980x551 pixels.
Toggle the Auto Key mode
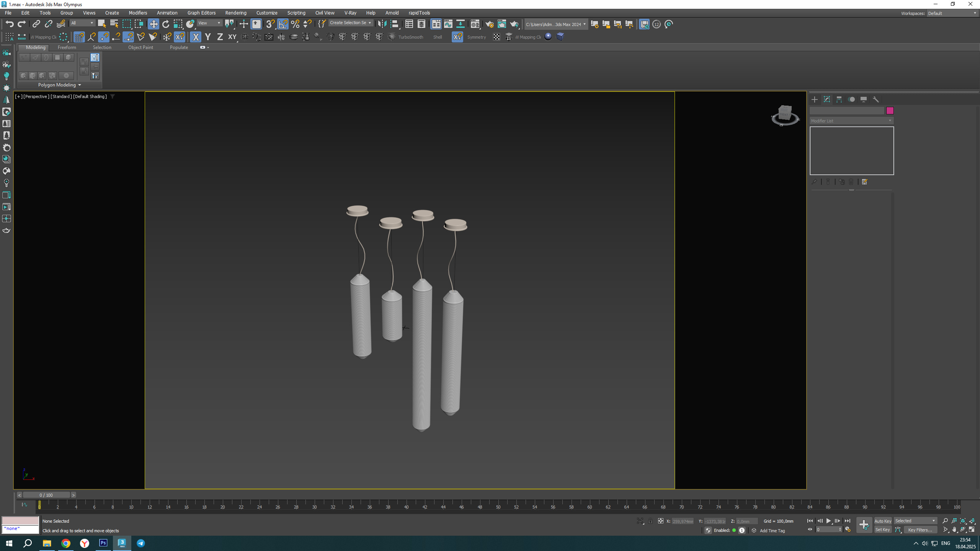(x=883, y=521)
